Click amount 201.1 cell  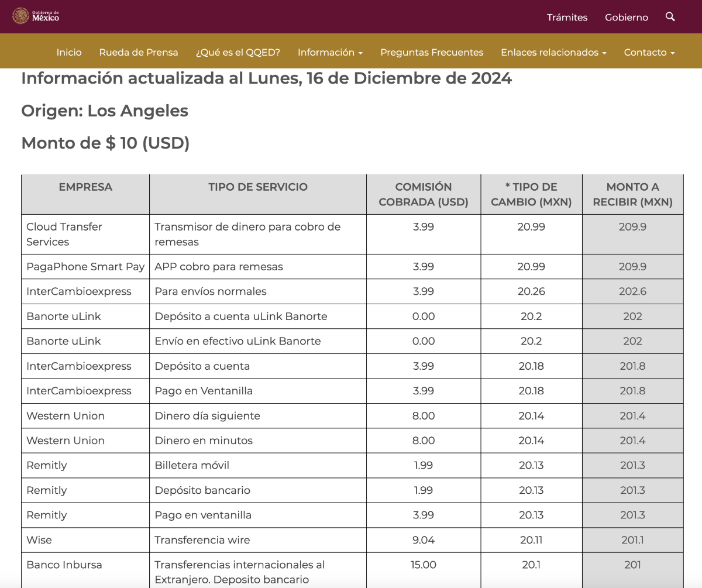click(x=632, y=540)
